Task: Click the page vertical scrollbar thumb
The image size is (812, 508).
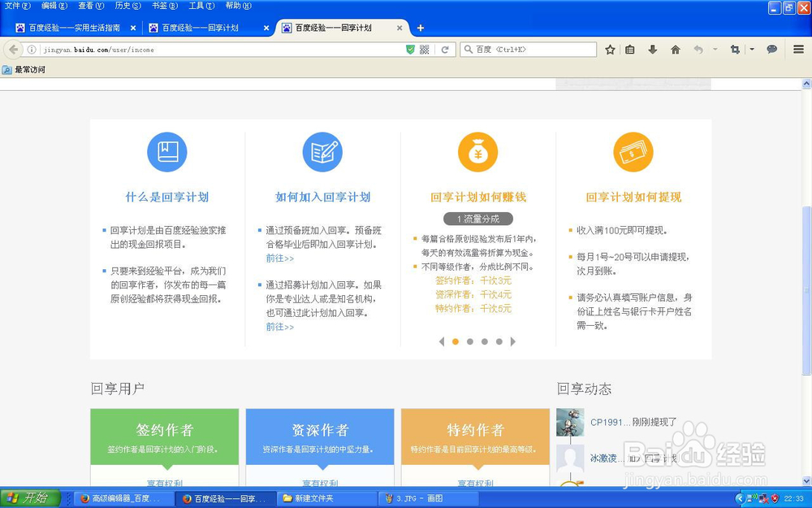Action: click(x=806, y=290)
